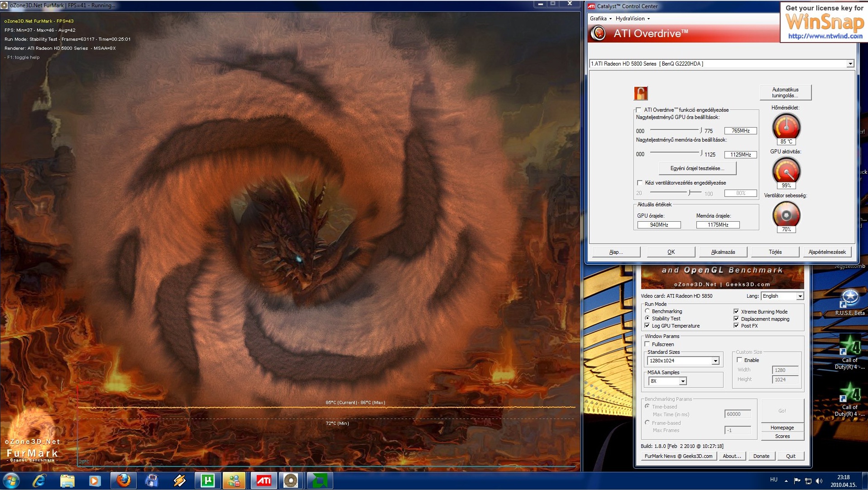Click the ATI Overdrive lock icon
The height and width of the screenshot is (490, 868).
pyautogui.click(x=641, y=93)
